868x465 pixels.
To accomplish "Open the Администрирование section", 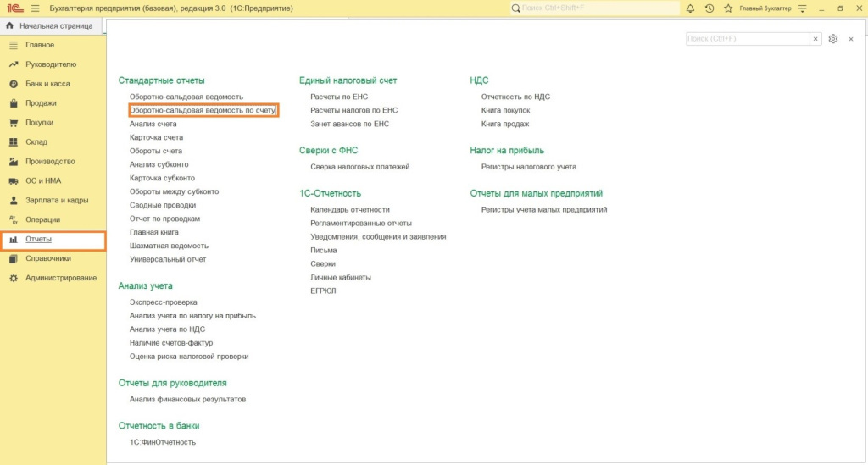I will [x=61, y=278].
